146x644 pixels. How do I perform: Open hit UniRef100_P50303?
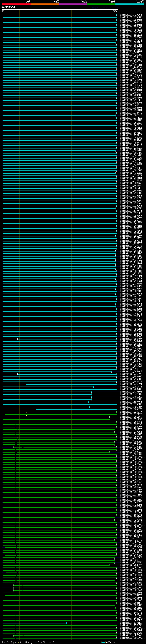pos(131,98)
